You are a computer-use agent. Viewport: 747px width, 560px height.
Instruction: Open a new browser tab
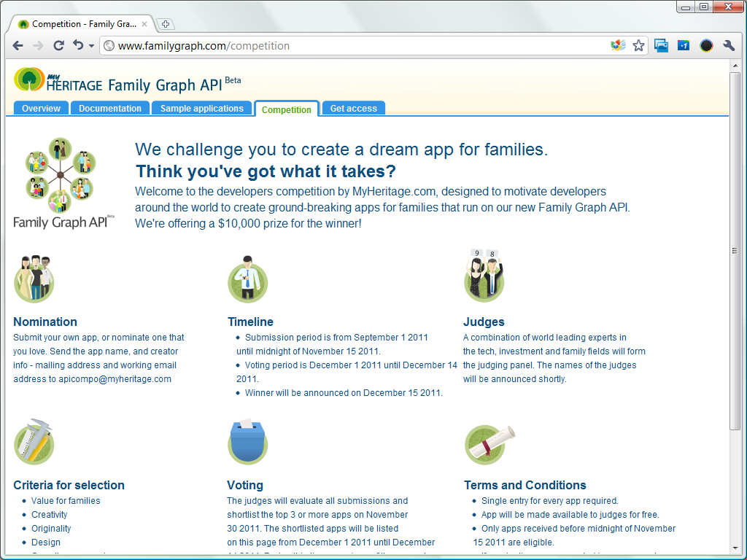coord(165,24)
